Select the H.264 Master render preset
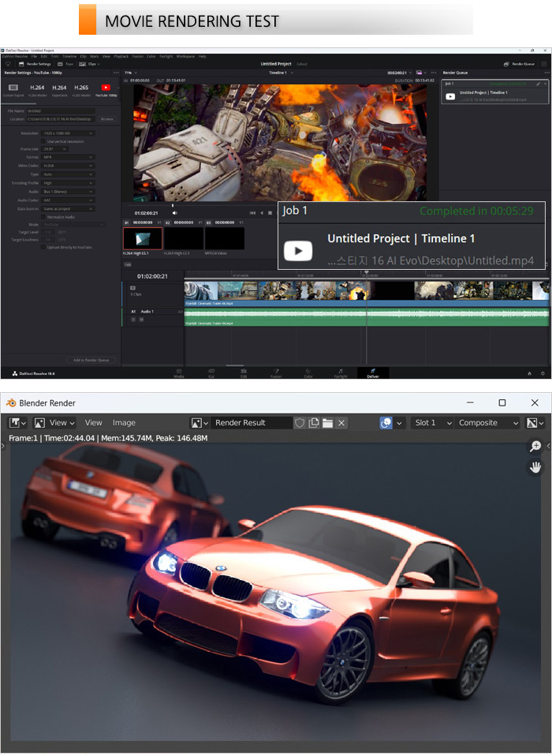 37,90
